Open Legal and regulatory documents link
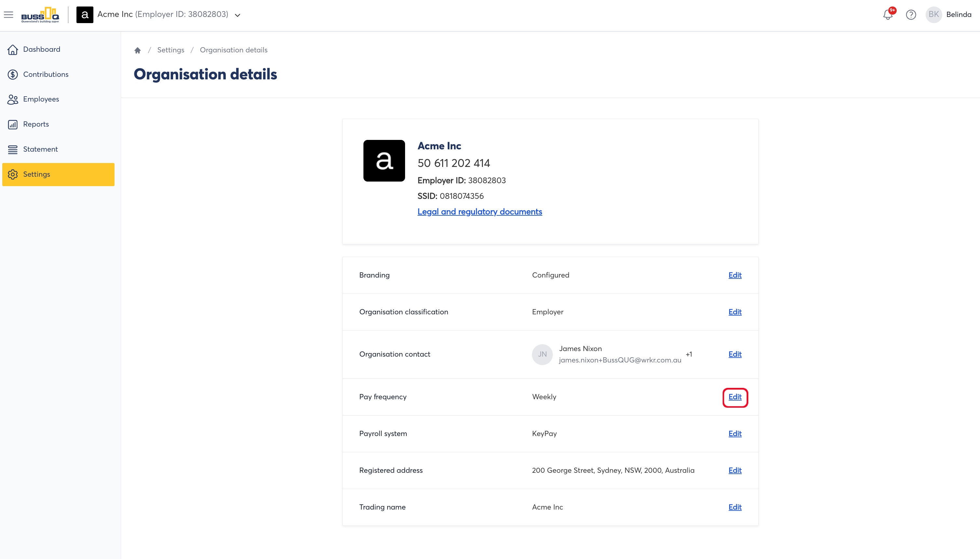The width and height of the screenshot is (980, 559). click(x=480, y=211)
